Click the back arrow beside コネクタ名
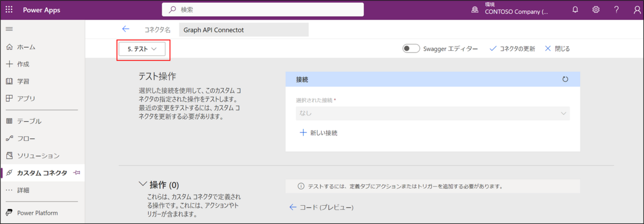 (x=126, y=29)
